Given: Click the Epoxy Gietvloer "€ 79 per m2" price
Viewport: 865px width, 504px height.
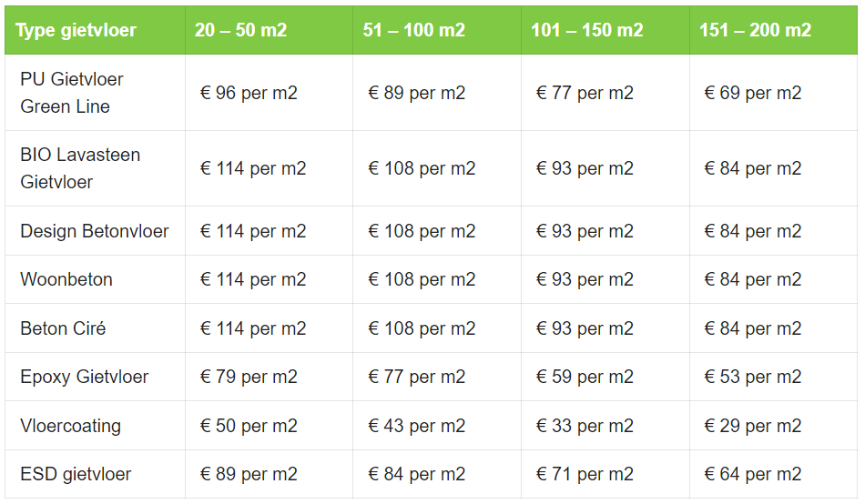Looking at the screenshot, I should [249, 377].
